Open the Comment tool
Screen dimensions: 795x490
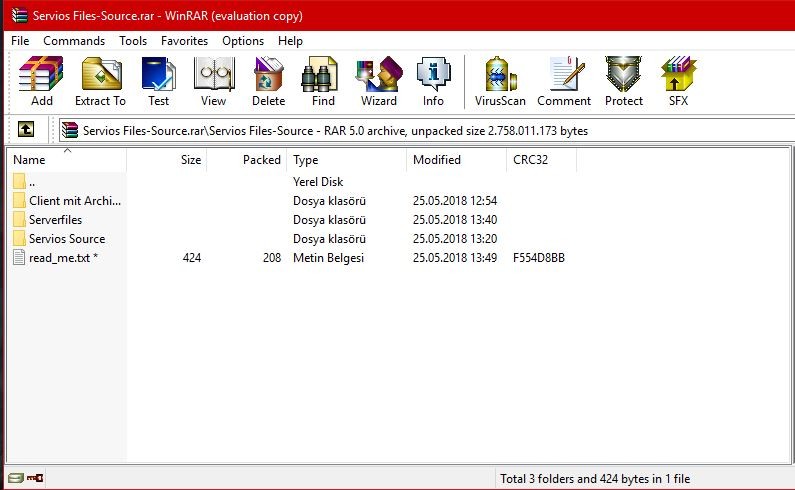point(565,74)
